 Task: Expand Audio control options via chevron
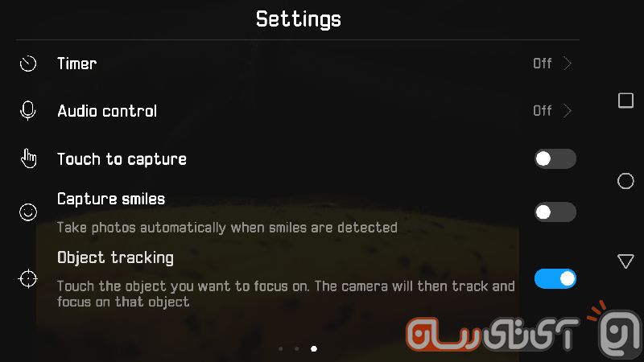(568, 111)
